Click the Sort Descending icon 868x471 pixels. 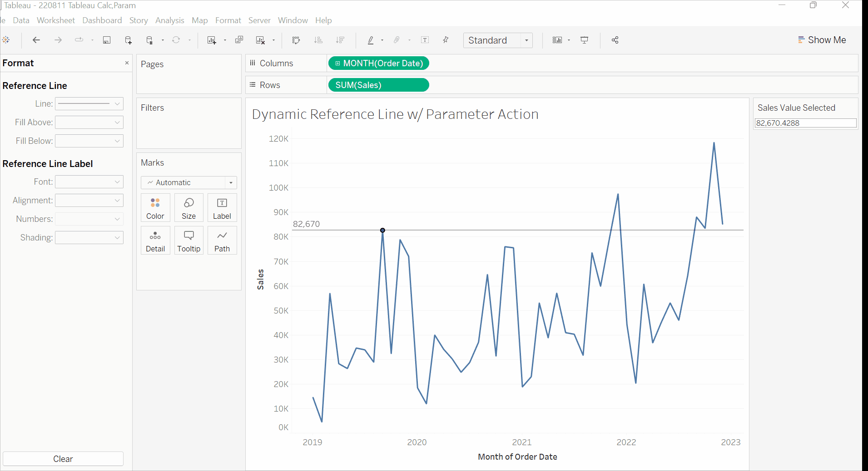[x=340, y=40]
